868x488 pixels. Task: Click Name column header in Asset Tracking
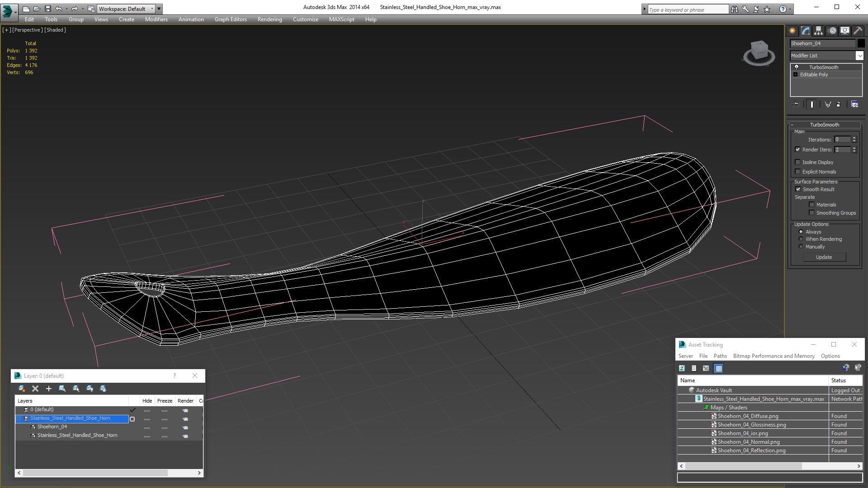[x=753, y=380]
